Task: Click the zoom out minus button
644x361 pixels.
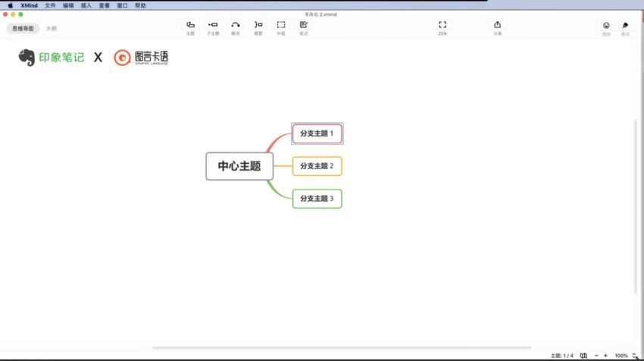Action: (596, 356)
